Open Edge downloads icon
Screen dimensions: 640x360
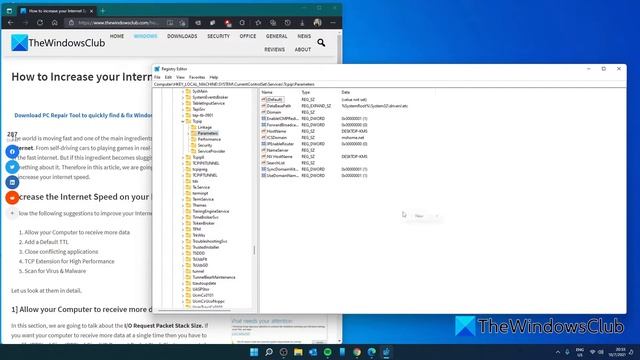pyautogui.click(x=302, y=23)
